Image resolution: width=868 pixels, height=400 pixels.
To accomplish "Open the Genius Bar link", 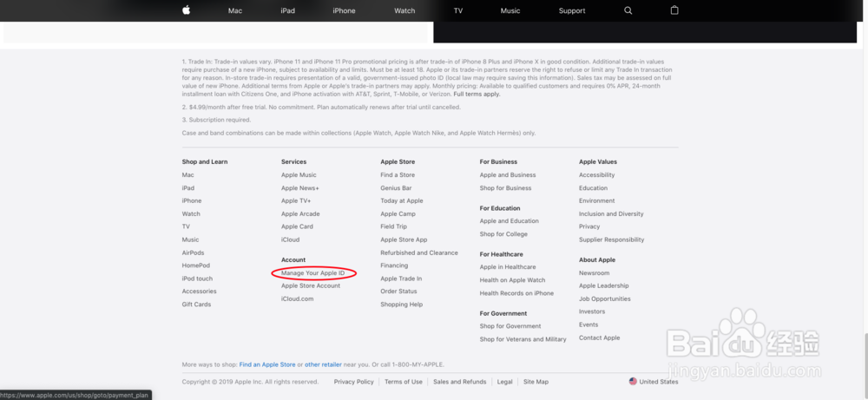I will pyautogui.click(x=396, y=188).
